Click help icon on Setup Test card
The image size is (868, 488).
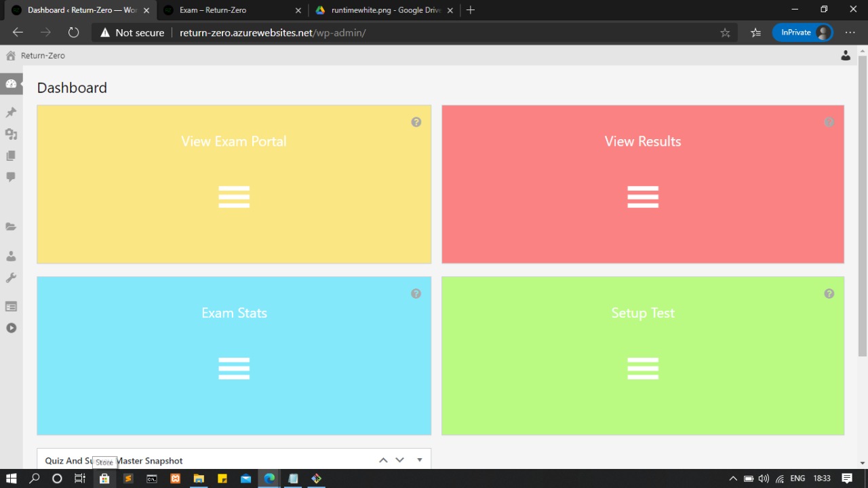(x=829, y=294)
